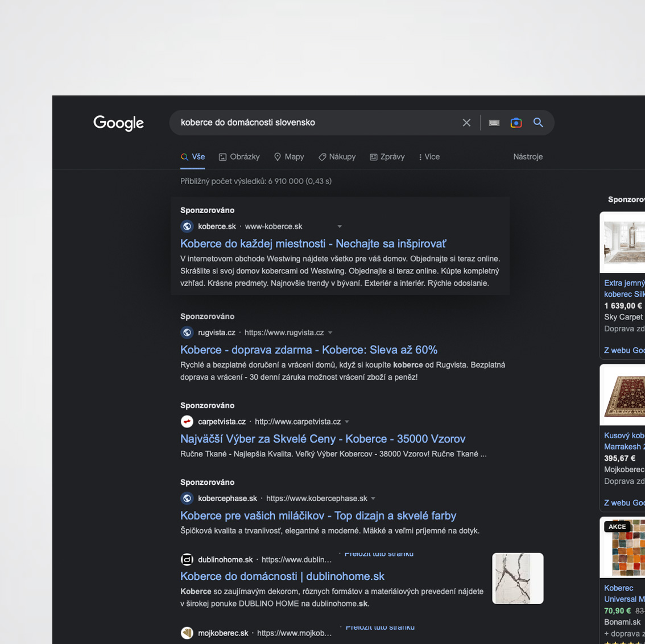Open the colorful patchwork rug product image
The width and height of the screenshot is (645, 644).
pyautogui.click(x=622, y=547)
